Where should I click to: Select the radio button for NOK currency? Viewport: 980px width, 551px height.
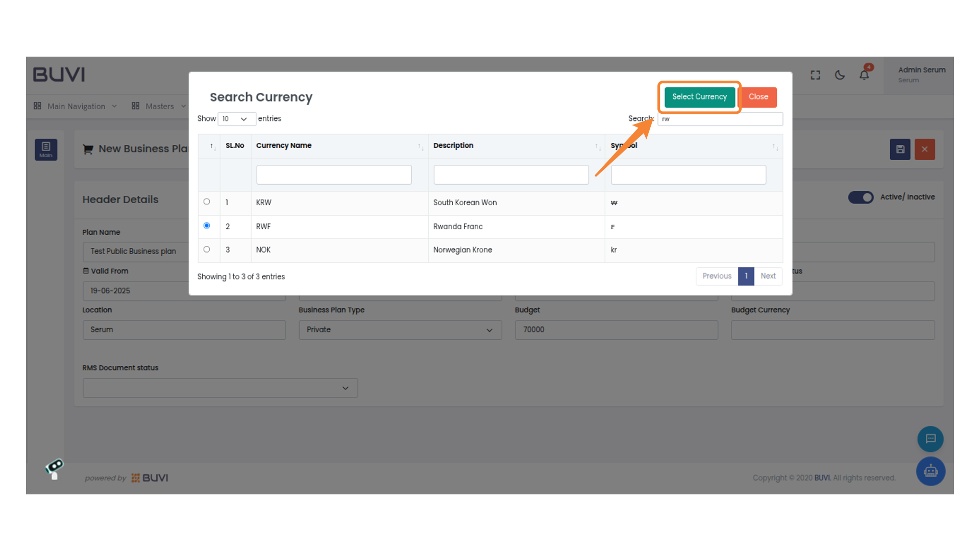(207, 249)
